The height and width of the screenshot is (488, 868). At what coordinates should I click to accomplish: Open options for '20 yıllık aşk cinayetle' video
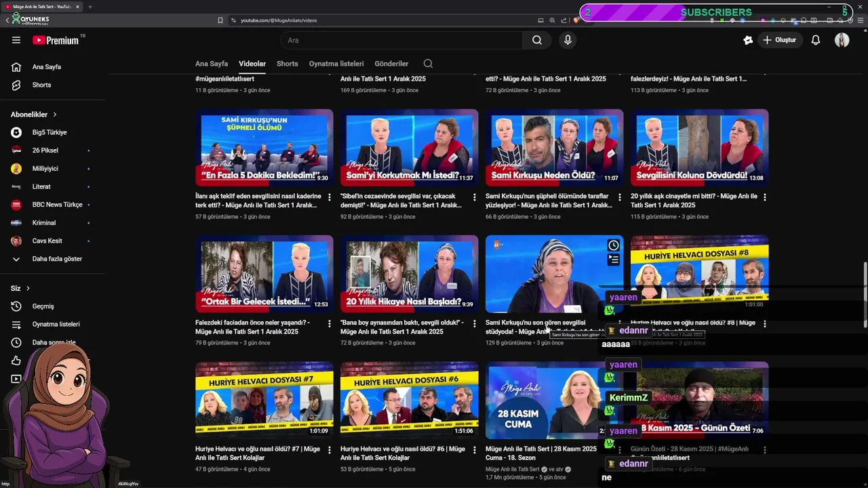click(765, 197)
